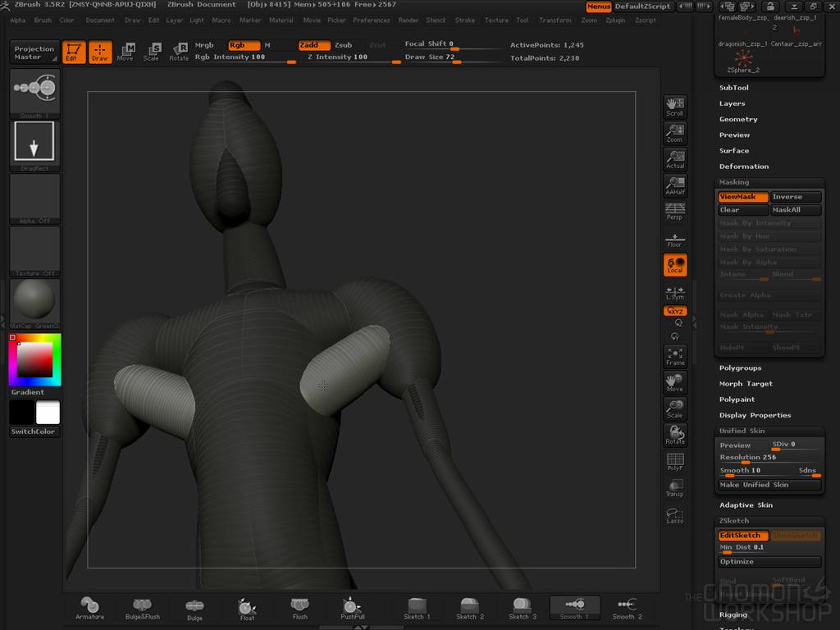Viewport: 840px width, 630px height.
Task: Enable Zsub sculpt mode
Action: [x=344, y=45]
